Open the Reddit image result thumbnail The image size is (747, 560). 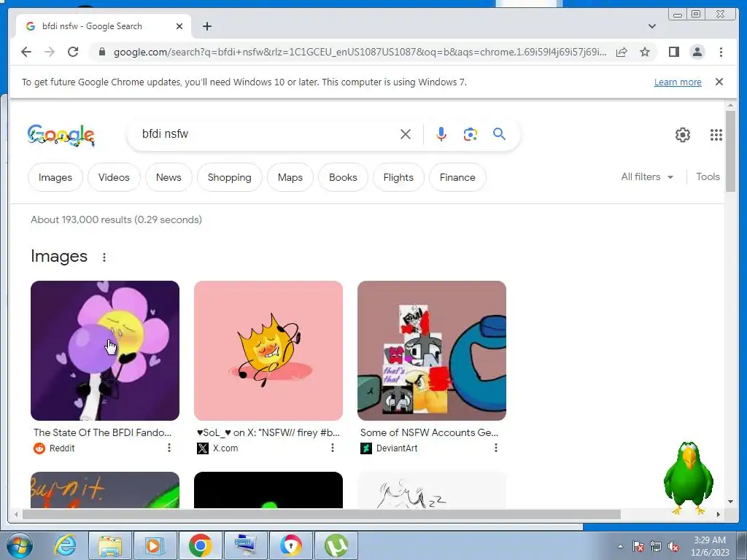tap(105, 351)
